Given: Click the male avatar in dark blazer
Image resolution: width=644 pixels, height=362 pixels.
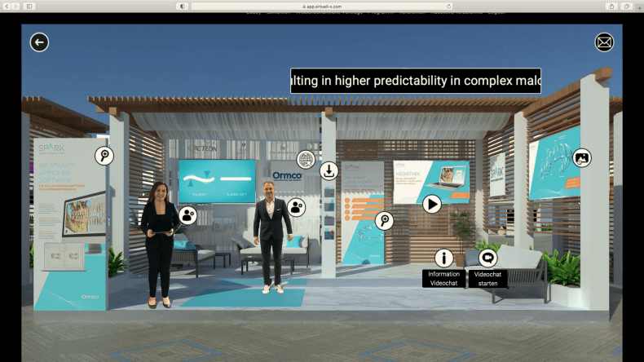Looking at the screenshot, I should tap(271, 237).
